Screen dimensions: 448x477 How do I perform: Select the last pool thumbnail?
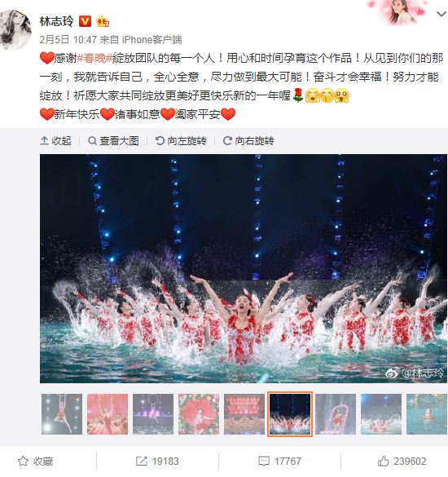coord(427,414)
